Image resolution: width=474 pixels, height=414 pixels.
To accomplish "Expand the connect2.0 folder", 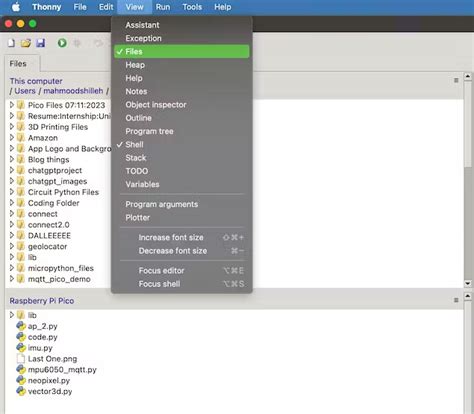I will click(12, 224).
